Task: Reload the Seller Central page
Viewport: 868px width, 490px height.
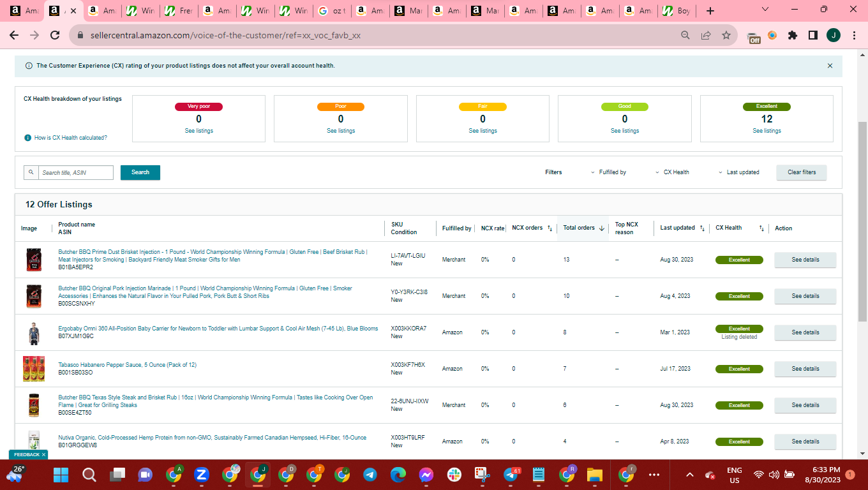Action: tap(55, 36)
